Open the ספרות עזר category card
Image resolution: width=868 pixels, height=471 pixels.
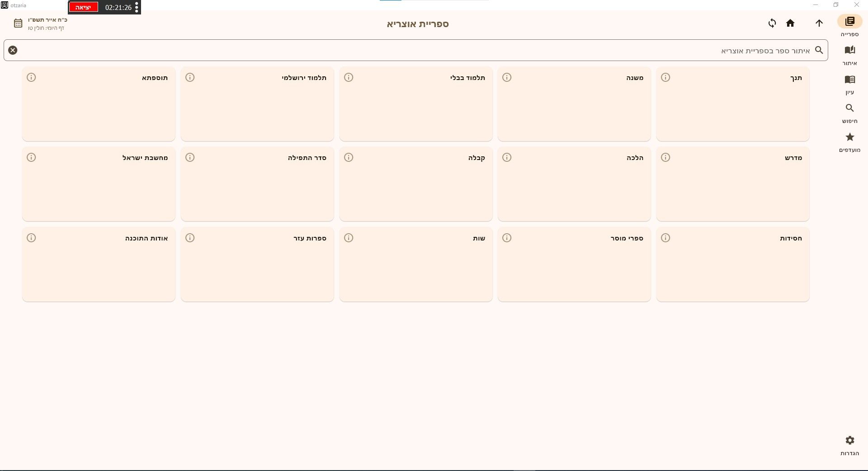[257, 264]
